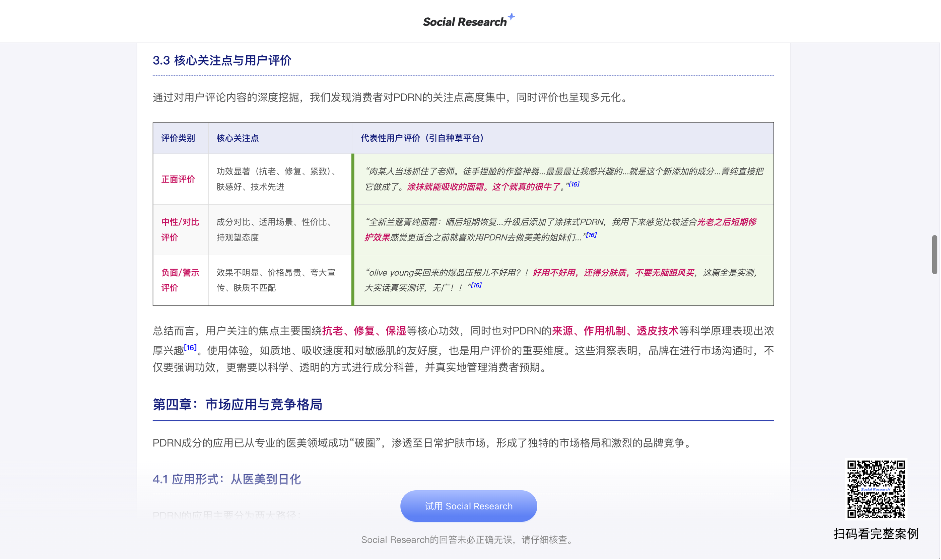Click the cell starting 成分对比、适用场景、性价比
This screenshot has width=941, height=560.
(280, 230)
